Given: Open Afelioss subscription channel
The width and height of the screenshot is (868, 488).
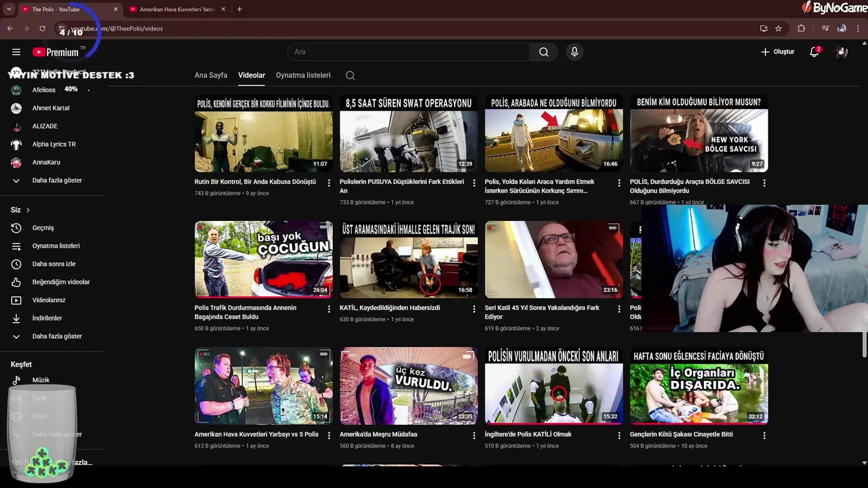Looking at the screenshot, I should pos(44,89).
